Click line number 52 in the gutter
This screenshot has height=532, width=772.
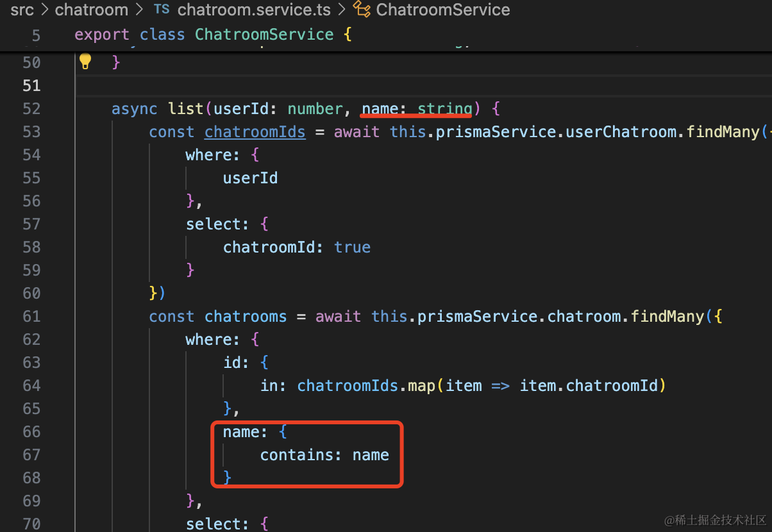coord(31,109)
